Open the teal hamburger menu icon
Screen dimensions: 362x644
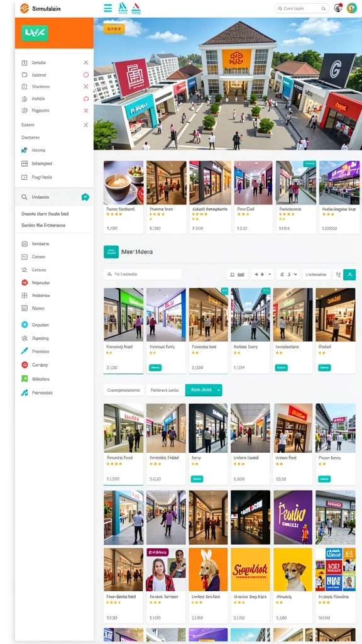[x=107, y=8]
